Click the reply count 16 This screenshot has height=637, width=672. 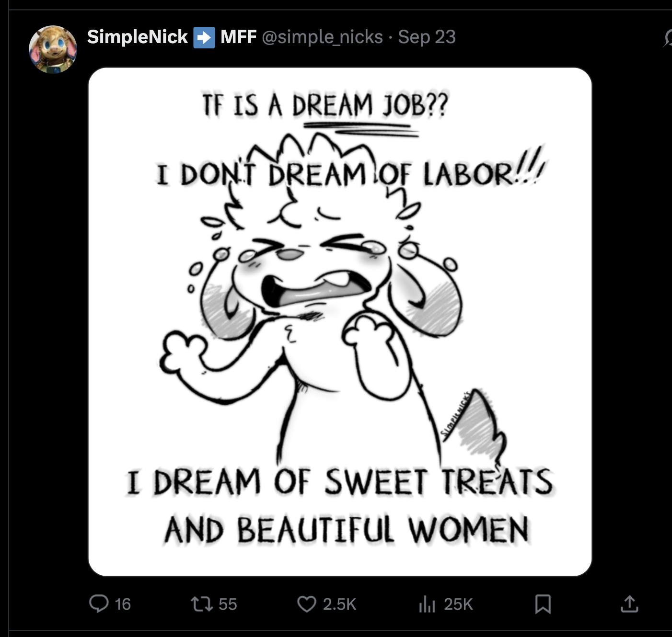point(123,604)
